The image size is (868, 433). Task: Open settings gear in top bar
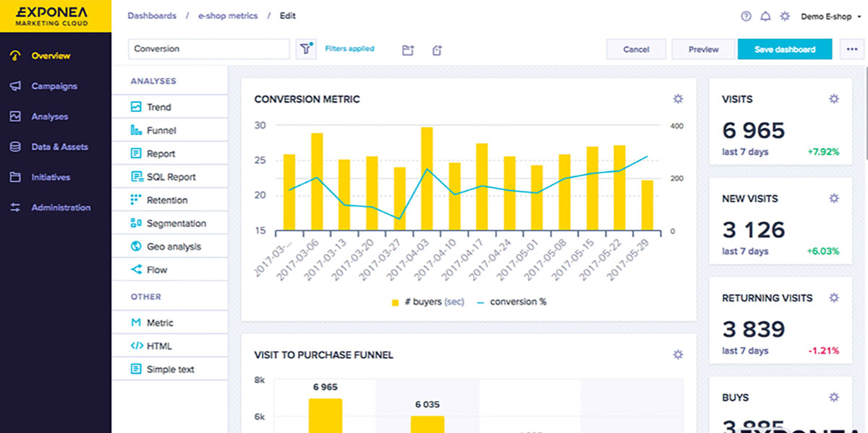tap(785, 16)
